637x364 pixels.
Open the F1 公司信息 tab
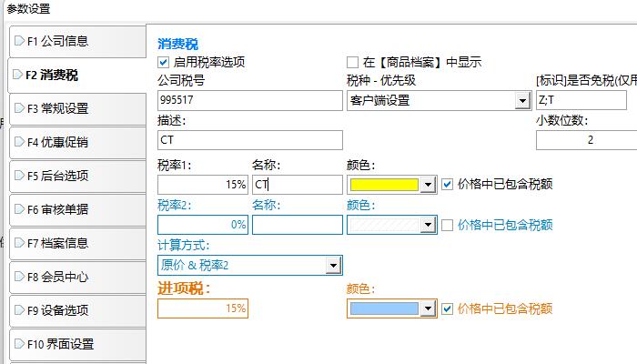coord(77,41)
